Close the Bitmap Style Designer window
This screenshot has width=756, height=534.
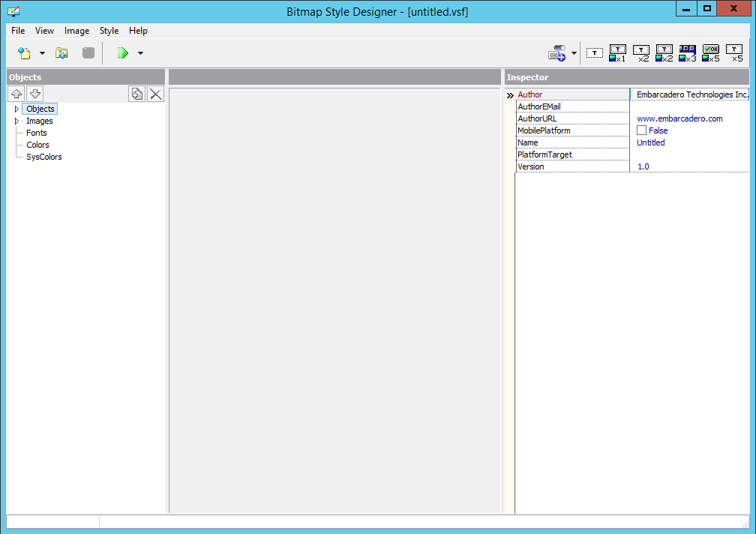pyautogui.click(x=733, y=9)
